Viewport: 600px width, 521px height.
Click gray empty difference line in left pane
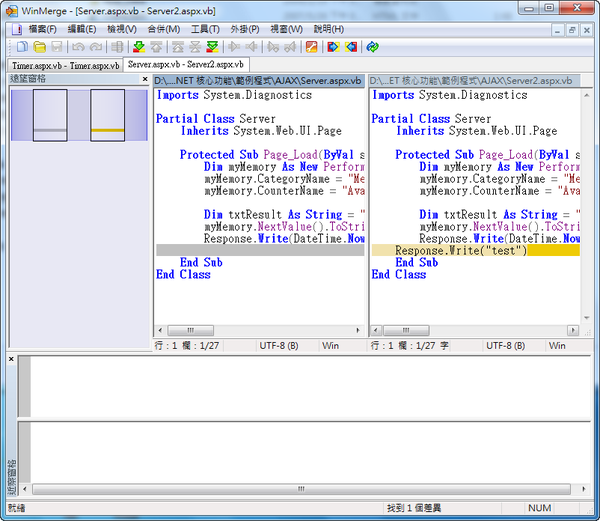pyautogui.click(x=260, y=251)
